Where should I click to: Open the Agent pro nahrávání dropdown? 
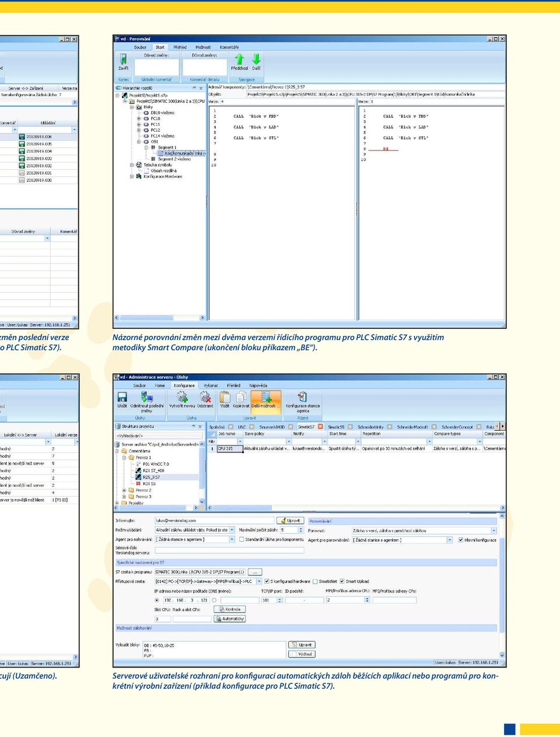click(x=232, y=540)
